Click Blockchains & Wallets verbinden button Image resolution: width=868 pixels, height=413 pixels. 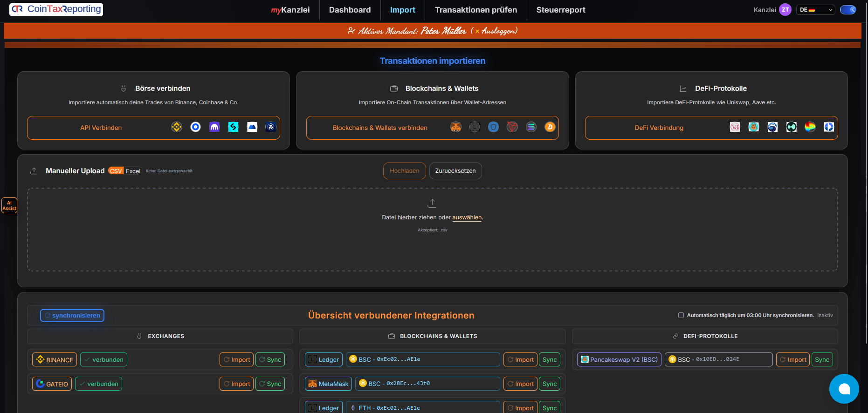(433, 128)
